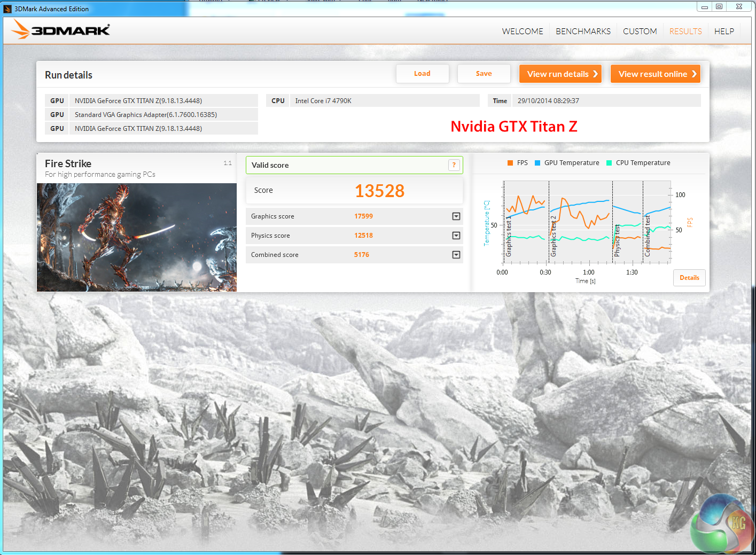Click the Graphics score value 17599
The image size is (756, 555).
coord(363,216)
